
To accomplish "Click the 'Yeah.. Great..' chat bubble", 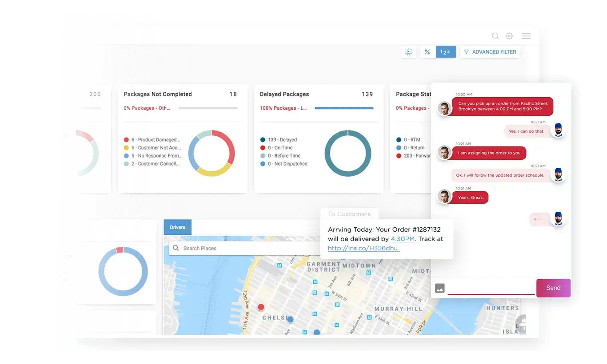I will 470,198.
